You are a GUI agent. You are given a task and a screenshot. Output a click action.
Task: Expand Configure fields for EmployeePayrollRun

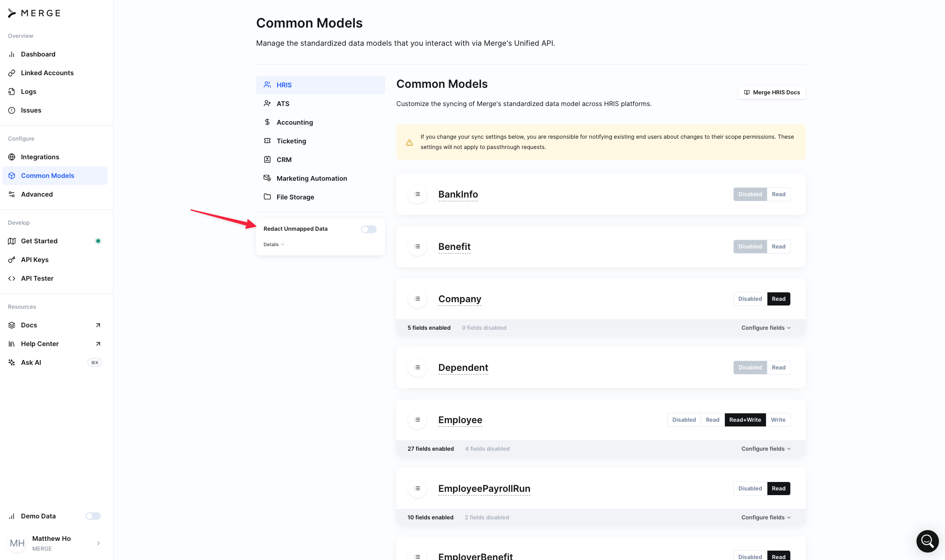pyautogui.click(x=766, y=517)
